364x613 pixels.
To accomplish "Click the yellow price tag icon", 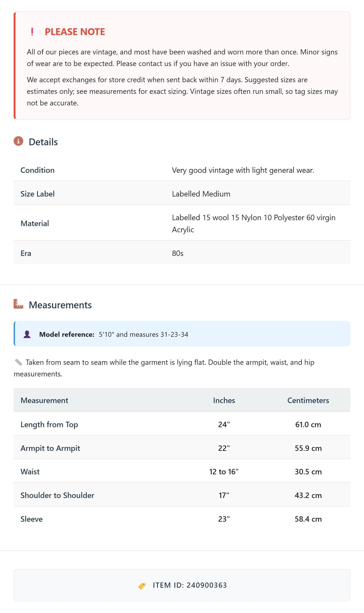I will 142,586.
